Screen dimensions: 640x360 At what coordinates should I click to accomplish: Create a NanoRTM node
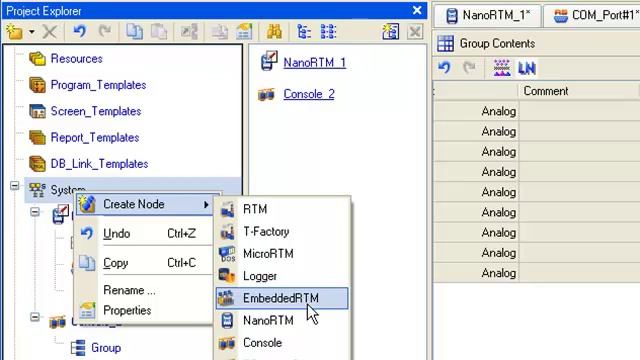point(282,320)
